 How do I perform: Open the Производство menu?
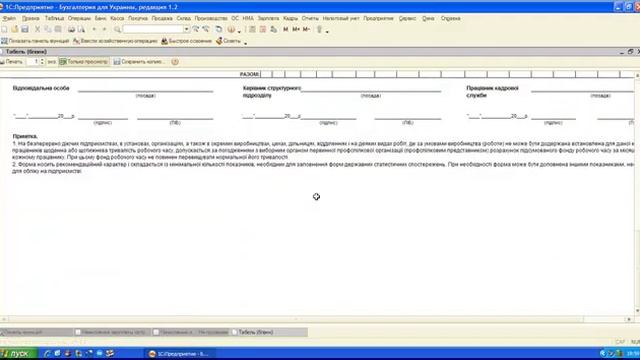(211, 18)
